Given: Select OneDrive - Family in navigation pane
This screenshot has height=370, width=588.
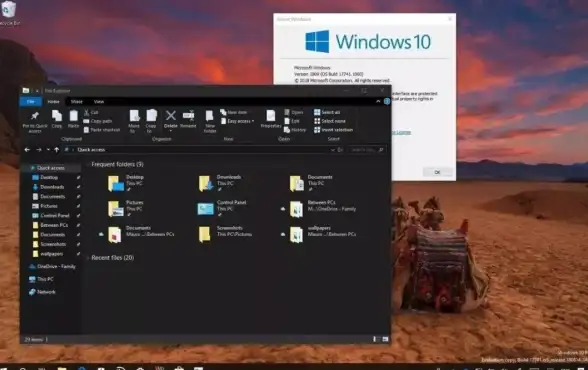Looking at the screenshot, I should pos(56,267).
